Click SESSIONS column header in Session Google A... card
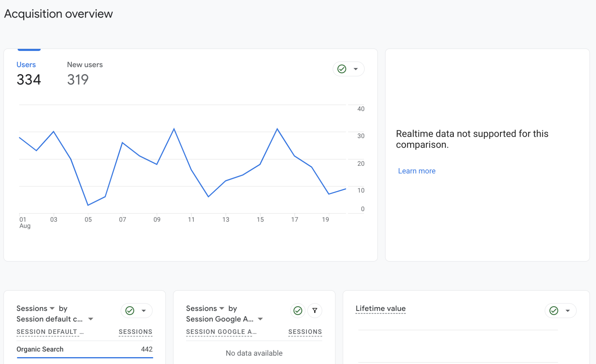The width and height of the screenshot is (596, 364). (305, 332)
